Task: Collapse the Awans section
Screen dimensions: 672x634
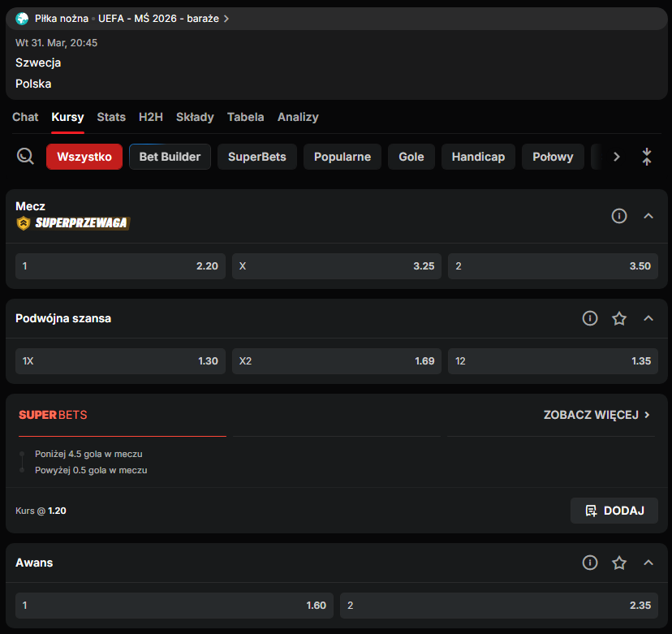Action: (648, 563)
